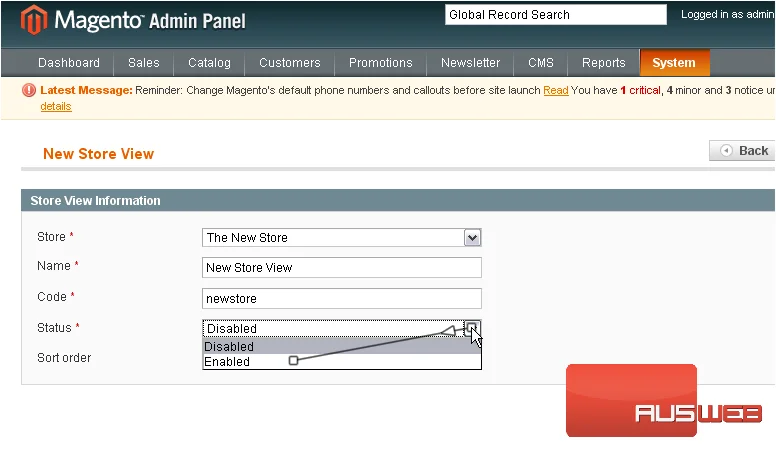Screen dimensions: 776x450
Task: Open the Reports menu
Action: pyautogui.click(x=603, y=63)
